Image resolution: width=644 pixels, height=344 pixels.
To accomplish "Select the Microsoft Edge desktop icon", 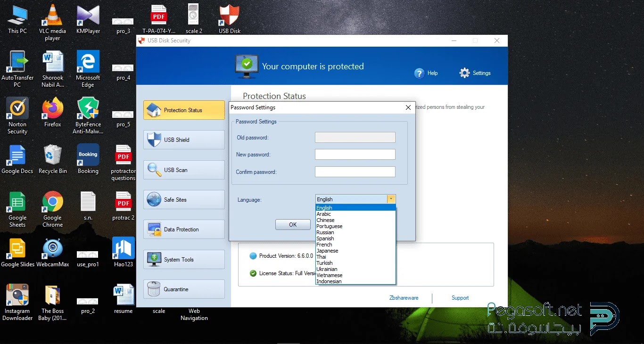I will tap(88, 69).
